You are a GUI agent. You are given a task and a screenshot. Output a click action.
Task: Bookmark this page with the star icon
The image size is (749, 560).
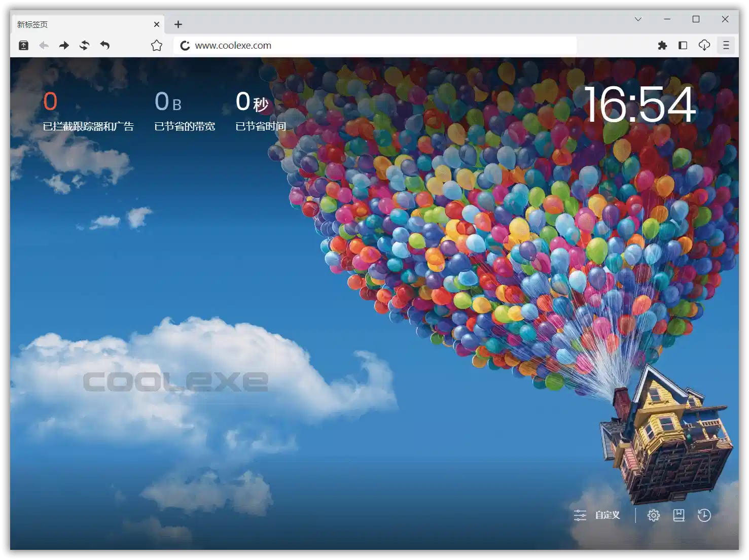click(x=156, y=45)
